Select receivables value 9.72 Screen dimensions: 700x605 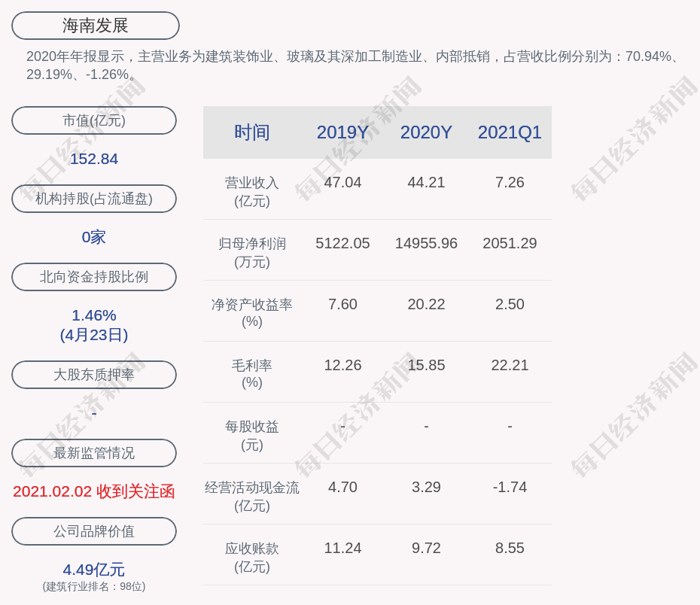point(426,549)
